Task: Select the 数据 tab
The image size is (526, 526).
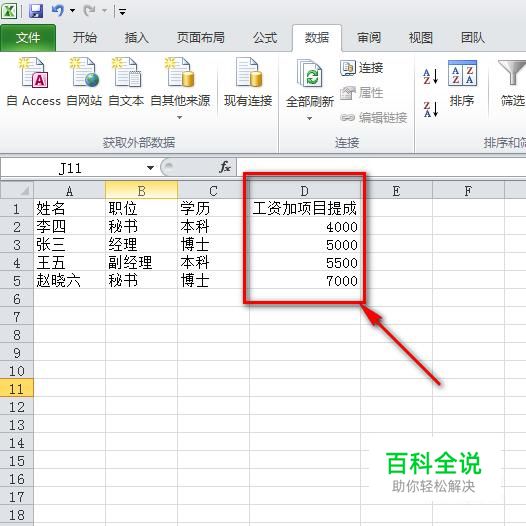Action: (x=317, y=38)
